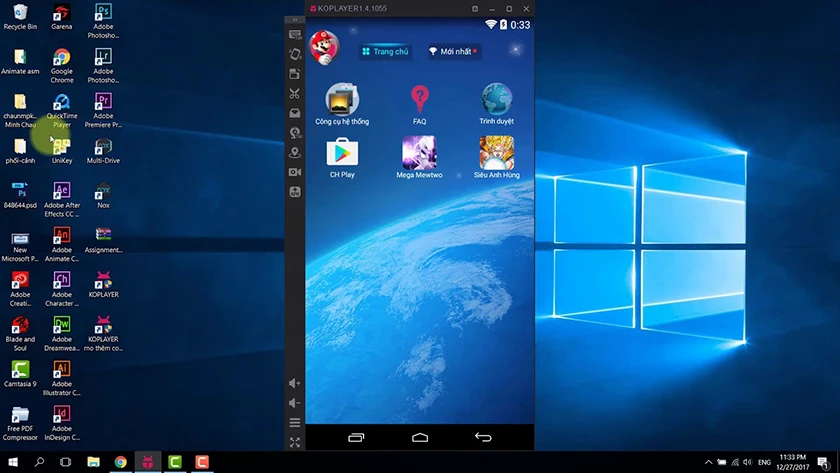Select the Multi-Drive desktop shortcut

point(103,151)
